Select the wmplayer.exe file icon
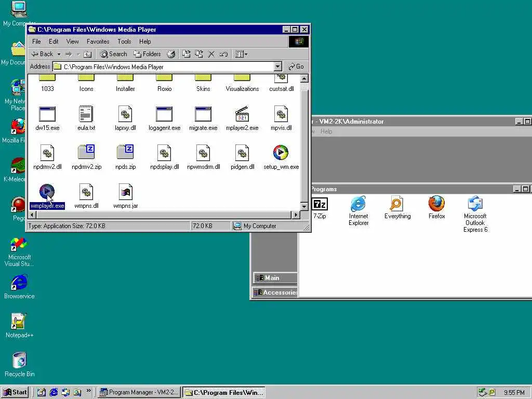Screen dimensions: 532x399 coord(47,192)
